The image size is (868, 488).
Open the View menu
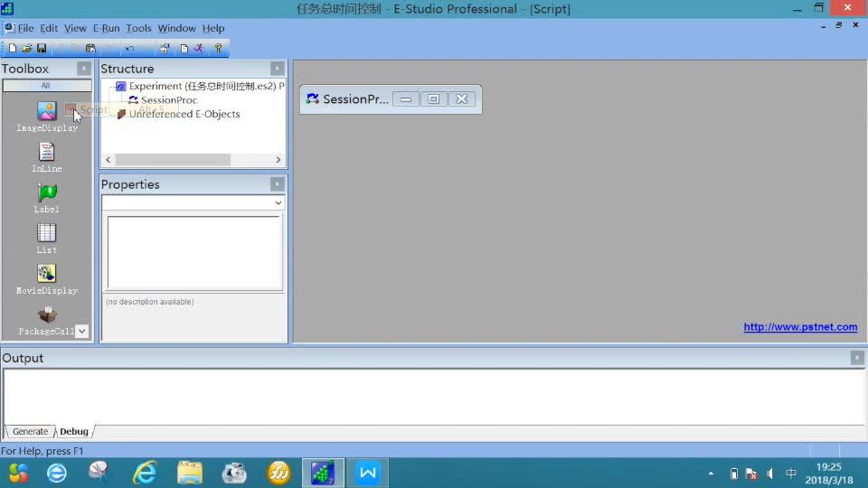[75, 28]
